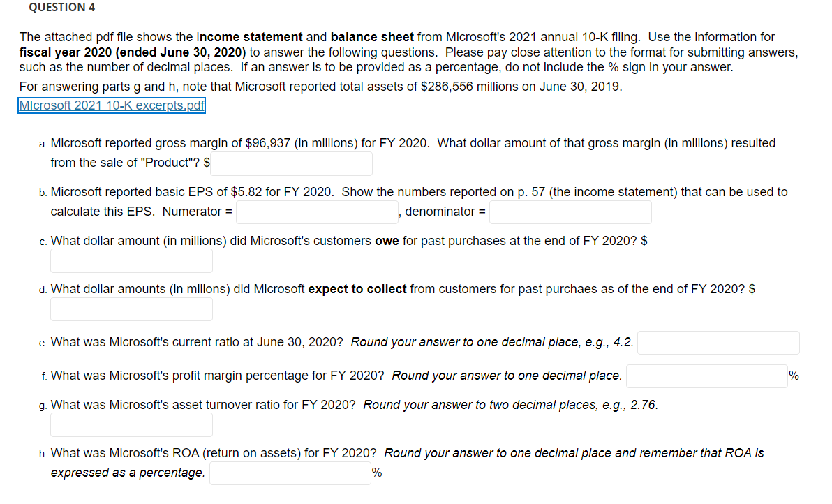Click the current ratio answer box
This screenshot has height=504, width=832.
coord(718,342)
